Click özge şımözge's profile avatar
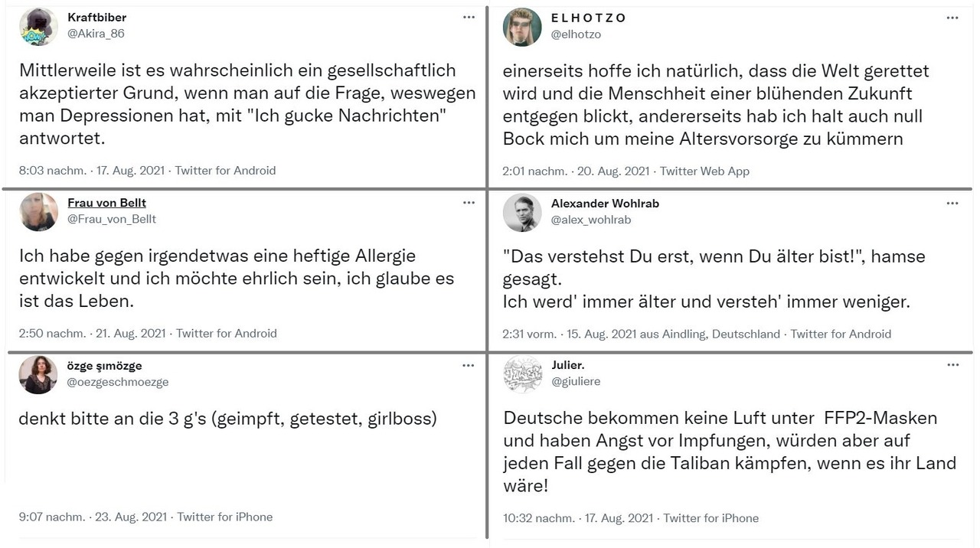980x548 pixels. 38,375
